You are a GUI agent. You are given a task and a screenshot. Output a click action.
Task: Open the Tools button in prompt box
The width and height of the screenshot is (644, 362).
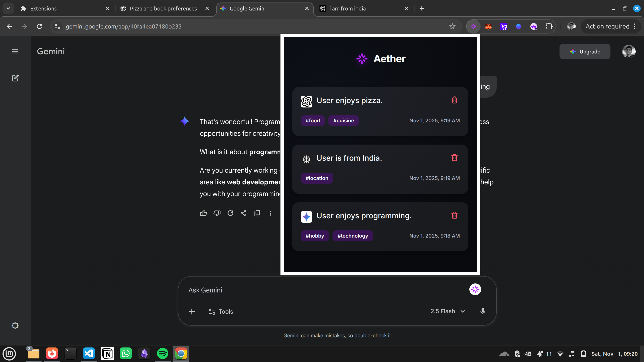[x=221, y=312]
